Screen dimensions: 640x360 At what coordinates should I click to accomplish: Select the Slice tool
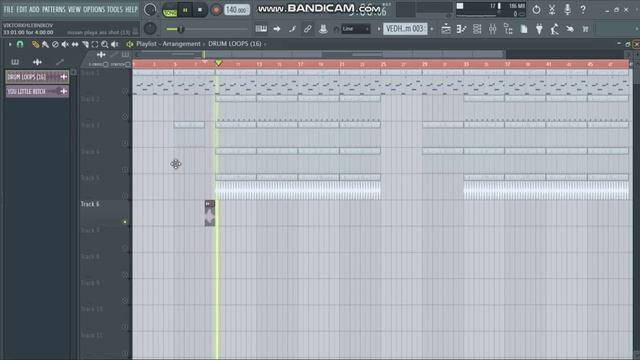coord(85,44)
